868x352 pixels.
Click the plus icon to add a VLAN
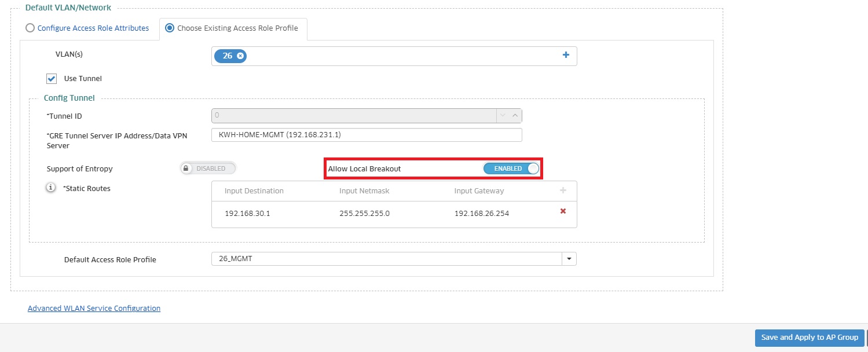(x=566, y=55)
